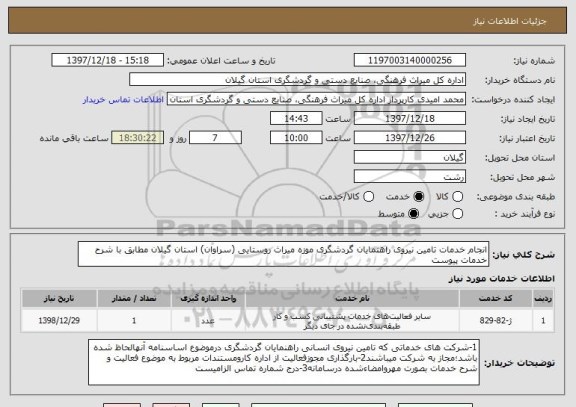
Task: Click the unit cell عدد
Action: pos(208,320)
